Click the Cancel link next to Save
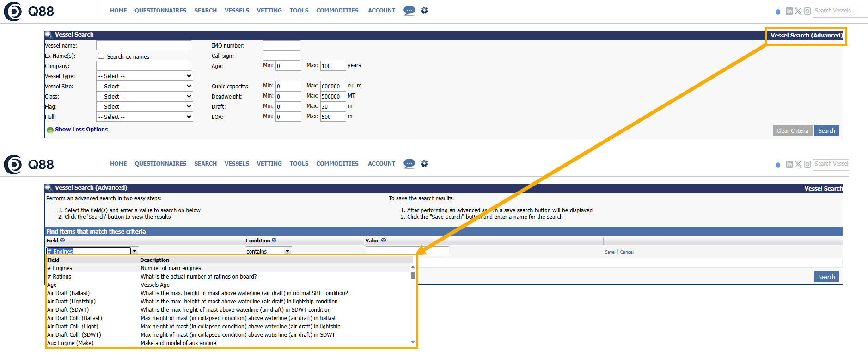Screen dimensions: 868x359 [627, 252]
